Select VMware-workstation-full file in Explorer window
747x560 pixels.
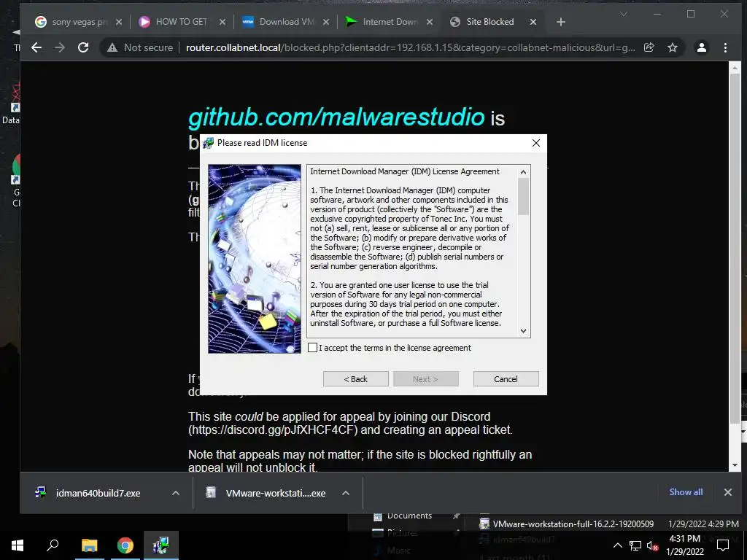[x=573, y=524]
